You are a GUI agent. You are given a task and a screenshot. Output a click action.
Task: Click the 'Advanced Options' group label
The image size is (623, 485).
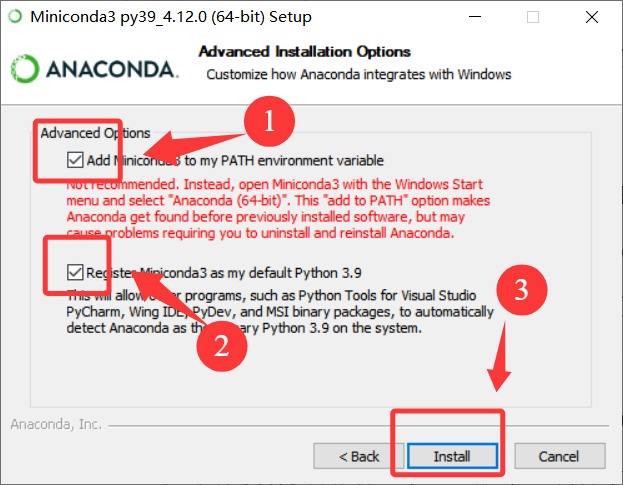pyautogui.click(x=96, y=133)
